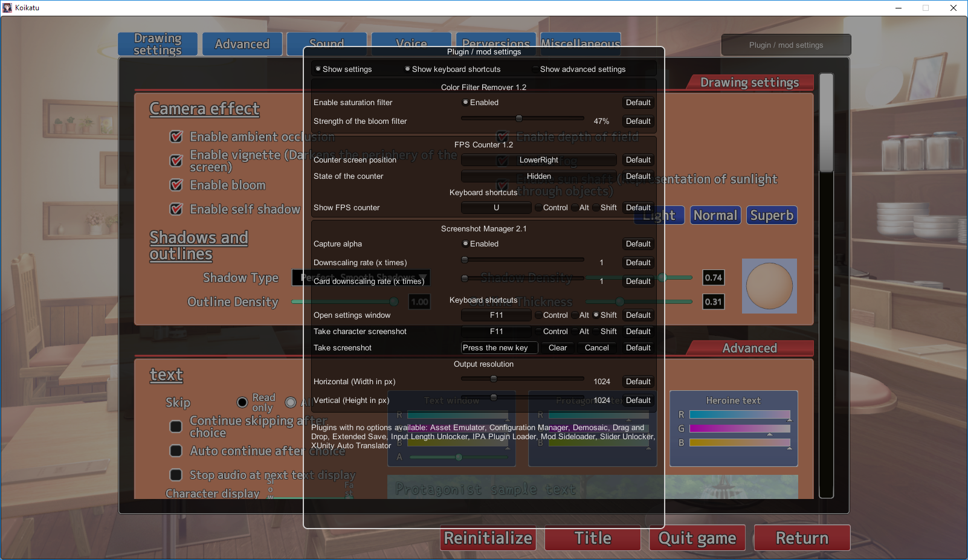Select the Read only skip radio button
The width and height of the screenshot is (968, 560).
242,402
